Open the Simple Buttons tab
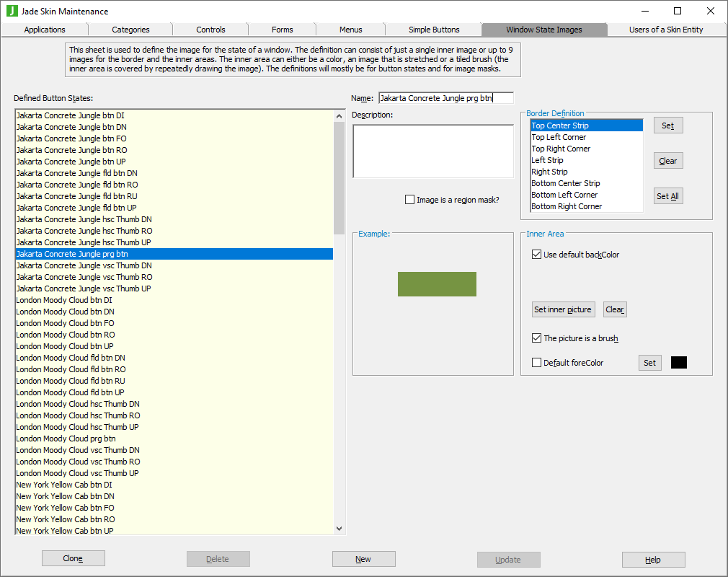The width and height of the screenshot is (728, 577). click(x=434, y=30)
